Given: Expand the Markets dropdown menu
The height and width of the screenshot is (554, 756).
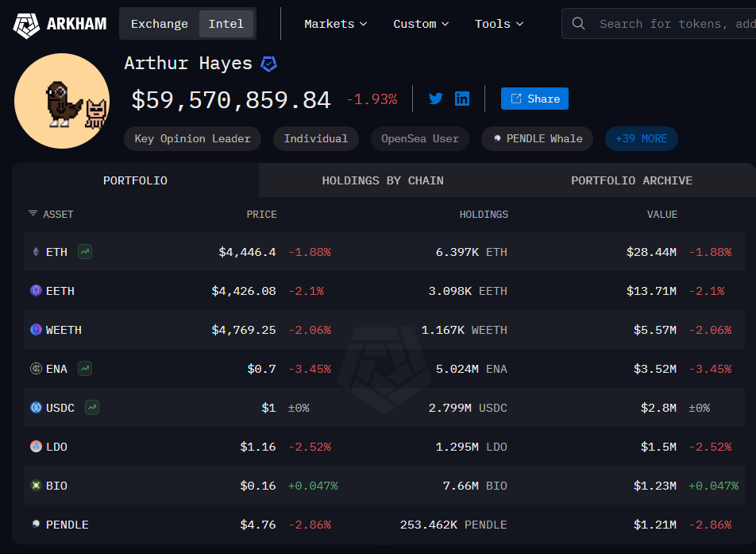Looking at the screenshot, I should (x=335, y=24).
